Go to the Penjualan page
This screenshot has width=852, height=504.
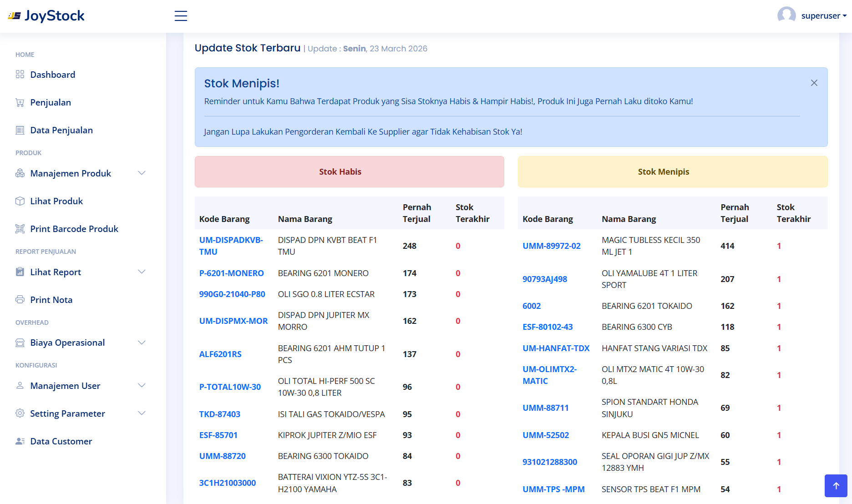tap(51, 102)
